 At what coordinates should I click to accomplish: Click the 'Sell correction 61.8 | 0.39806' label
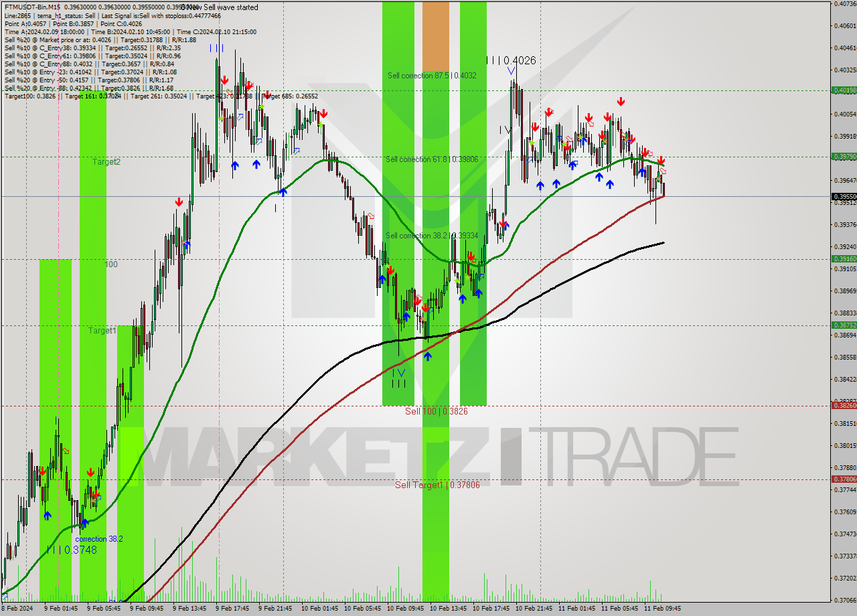click(x=432, y=159)
